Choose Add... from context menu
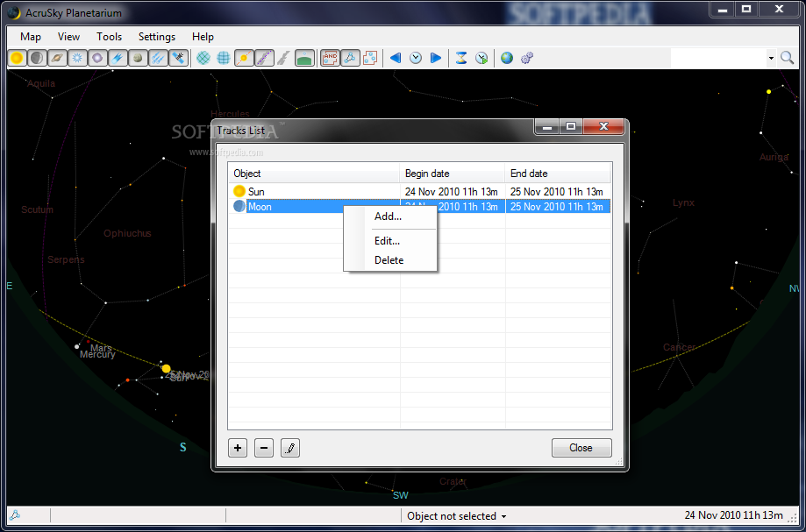Screen dimensions: 806x532 390,216
